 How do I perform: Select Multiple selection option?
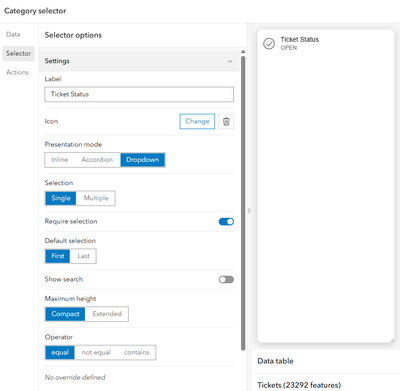pos(96,198)
